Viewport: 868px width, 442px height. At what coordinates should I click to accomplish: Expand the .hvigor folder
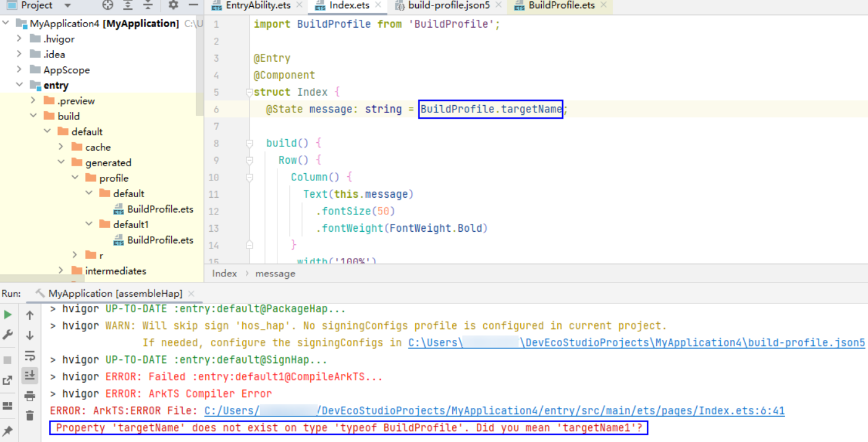tap(19, 38)
